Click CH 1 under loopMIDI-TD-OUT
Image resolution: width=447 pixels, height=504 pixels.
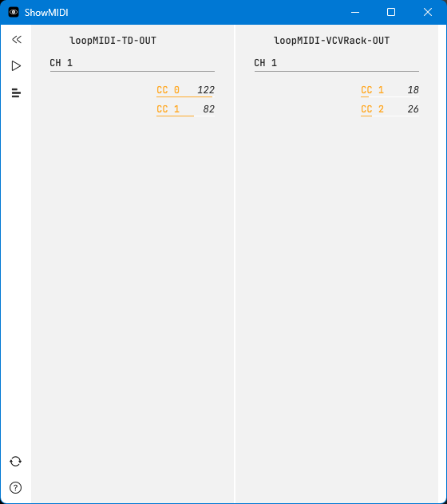61,63
